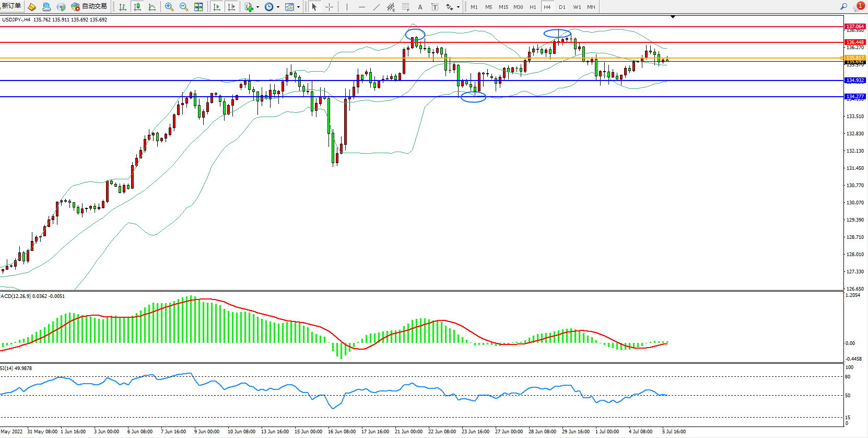The width and height of the screenshot is (868, 438).
Task: Select the crosshair tool
Action: tap(330, 7)
